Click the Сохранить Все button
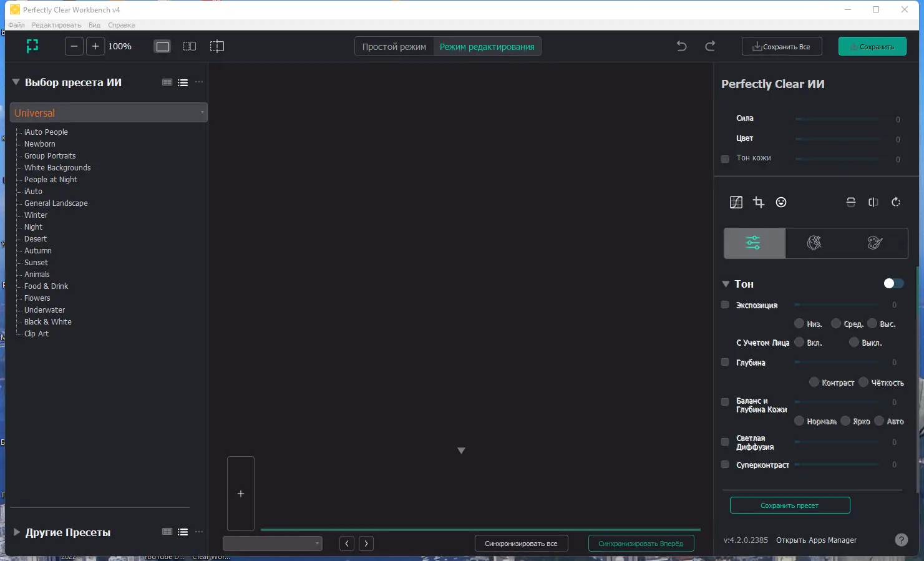Screen dimensions: 924x561 pyautogui.click(x=782, y=47)
